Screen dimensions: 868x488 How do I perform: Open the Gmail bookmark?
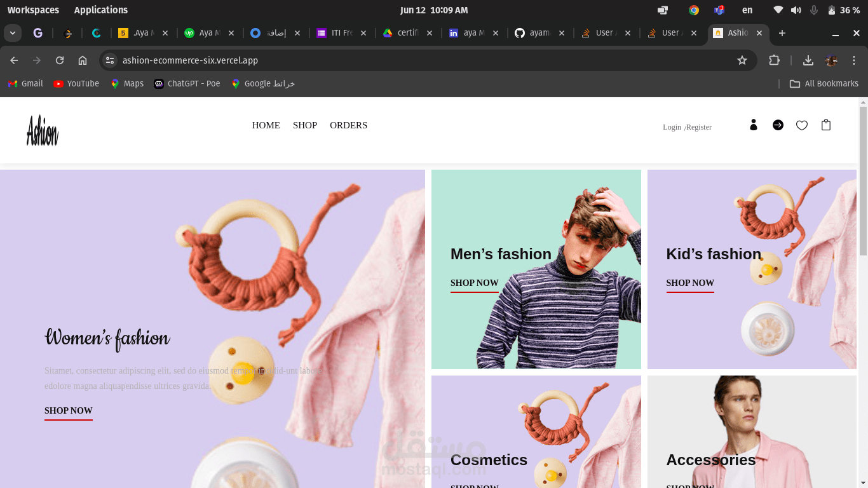click(x=25, y=84)
